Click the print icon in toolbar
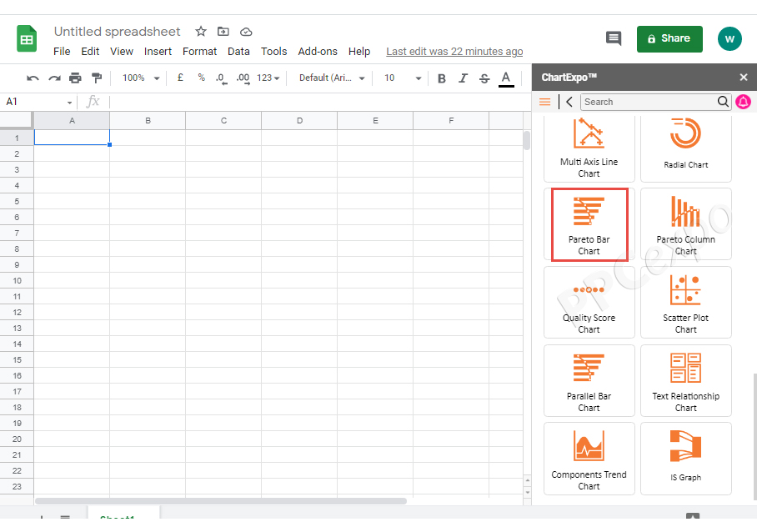 [x=75, y=78]
